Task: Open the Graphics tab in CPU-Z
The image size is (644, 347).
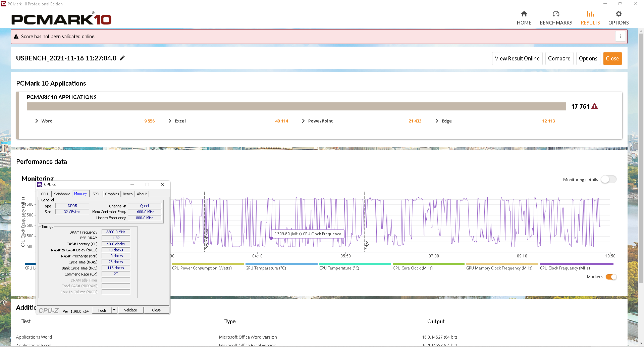Action: click(x=112, y=194)
